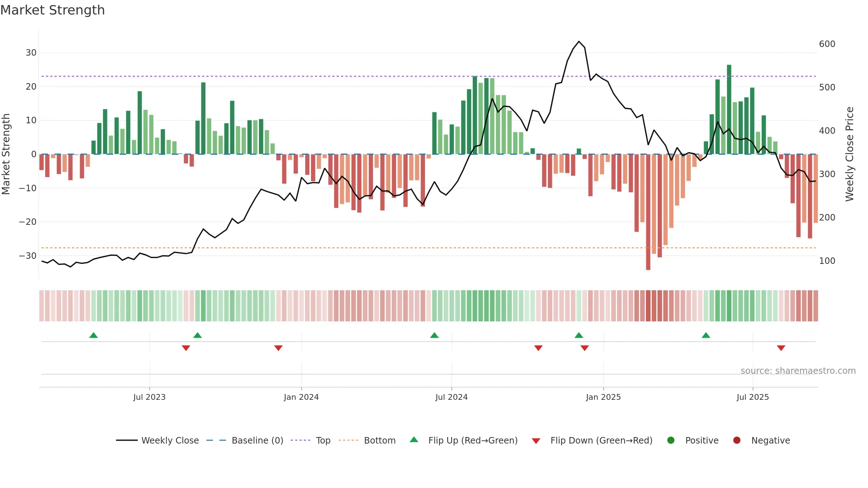Click the last flip-up marker before Jul 2025
The width and height of the screenshot is (868, 488).
tap(706, 335)
